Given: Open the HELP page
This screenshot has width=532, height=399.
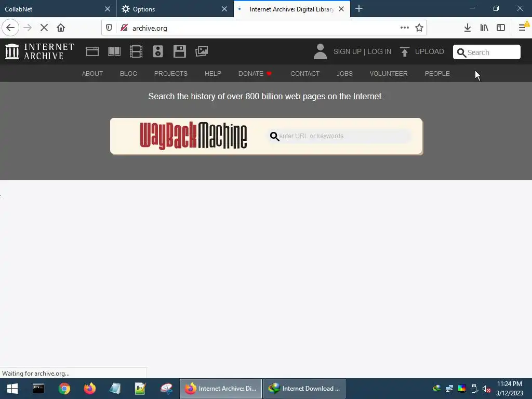Looking at the screenshot, I should tap(212, 74).
